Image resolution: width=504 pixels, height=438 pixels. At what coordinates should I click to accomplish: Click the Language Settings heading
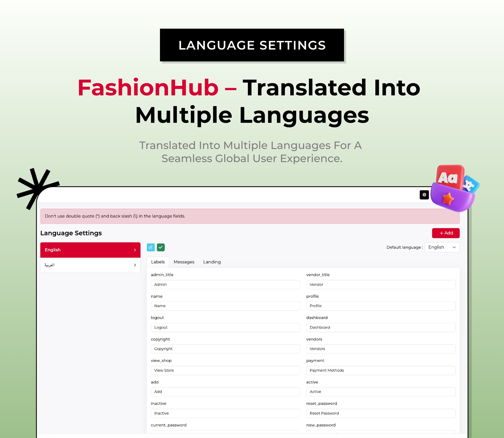(x=71, y=233)
